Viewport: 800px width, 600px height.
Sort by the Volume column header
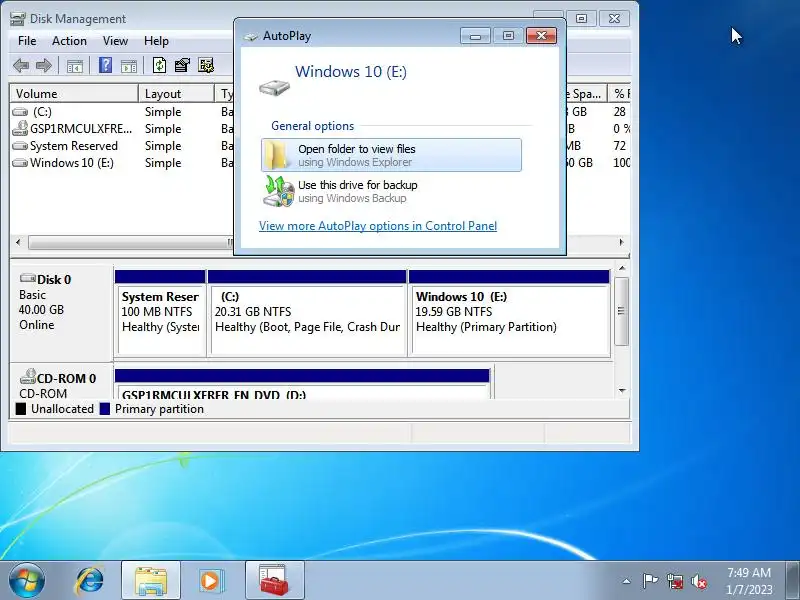pyautogui.click(x=74, y=93)
